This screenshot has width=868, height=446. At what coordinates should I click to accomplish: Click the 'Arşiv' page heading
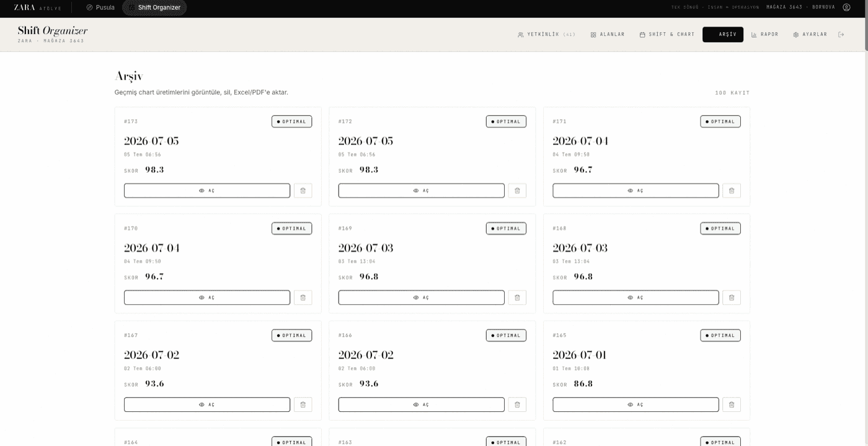click(x=129, y=76)
